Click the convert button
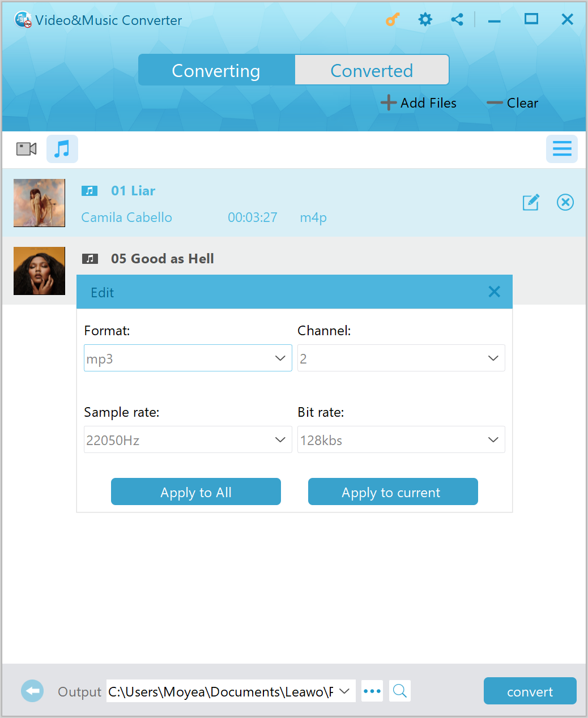This screenshot has height=718, width=588. pos(530,691)
